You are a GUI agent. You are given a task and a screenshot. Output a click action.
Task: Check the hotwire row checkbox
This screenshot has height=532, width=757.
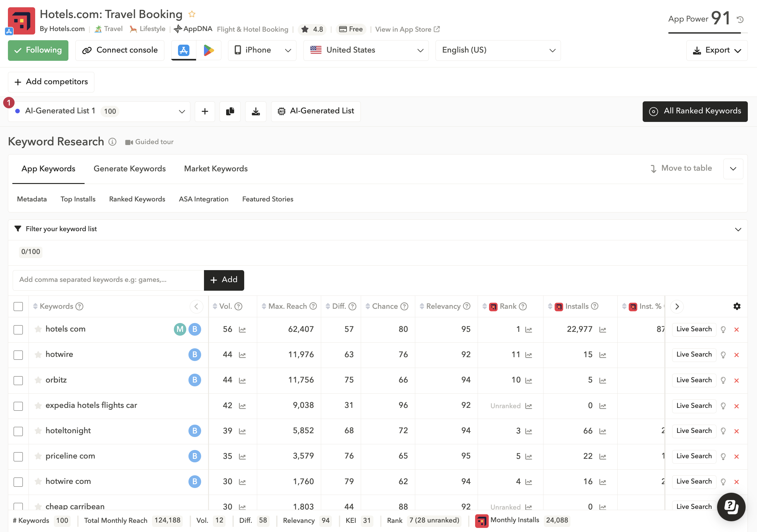[x=18, y=355]
